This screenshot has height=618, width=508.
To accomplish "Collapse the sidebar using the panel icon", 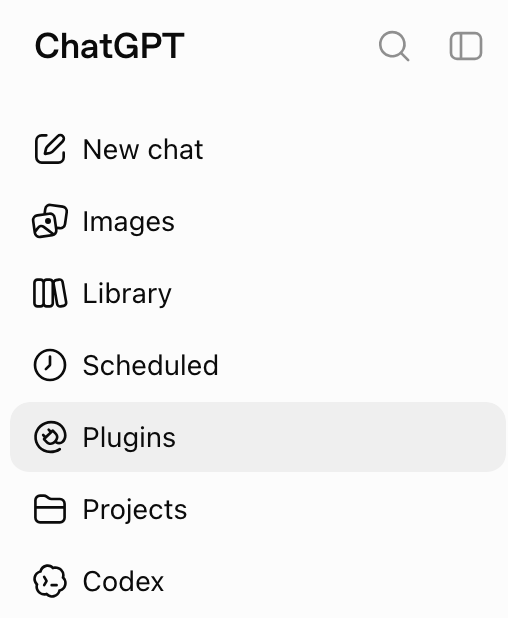I will [x=466, y=46].
